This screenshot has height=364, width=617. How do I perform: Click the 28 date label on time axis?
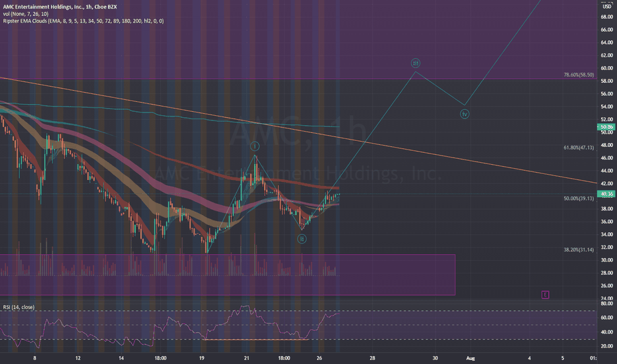[372, 358]
